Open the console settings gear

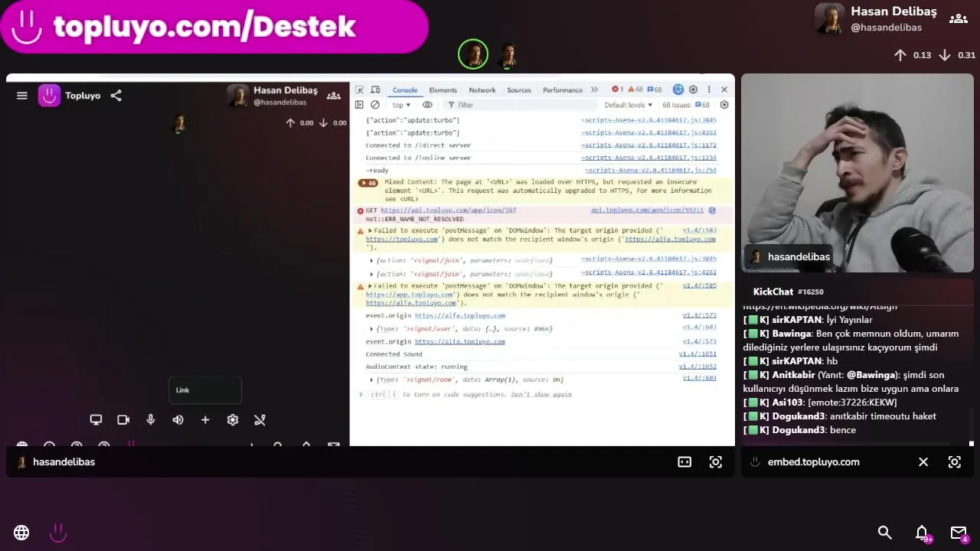pyautogui.click(x=724, y=105)
